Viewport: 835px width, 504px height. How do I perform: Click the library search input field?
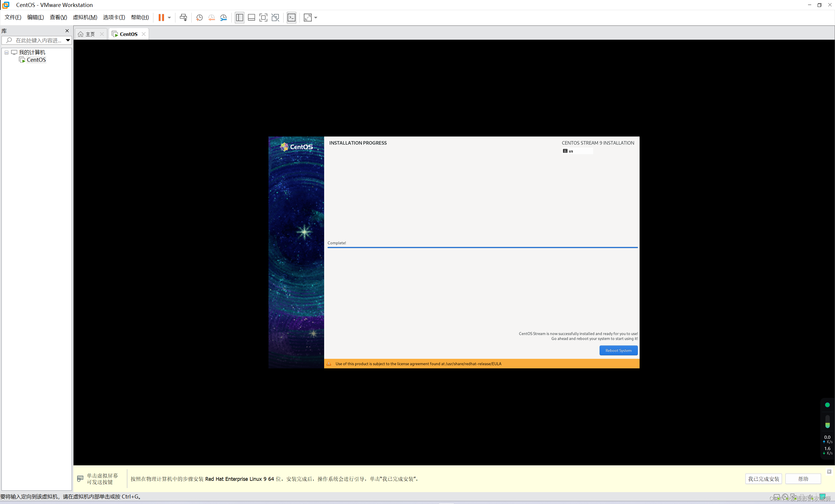click(38, 40)
